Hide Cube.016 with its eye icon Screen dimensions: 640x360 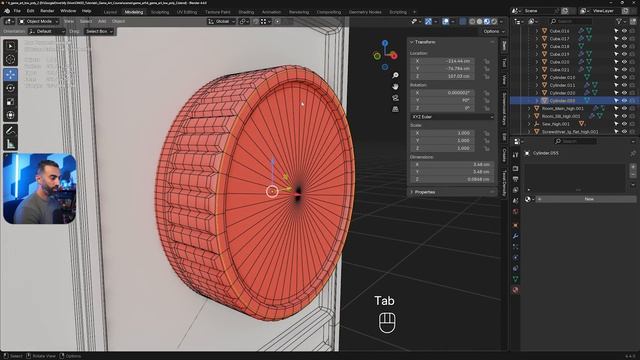[x=624, y=31]
